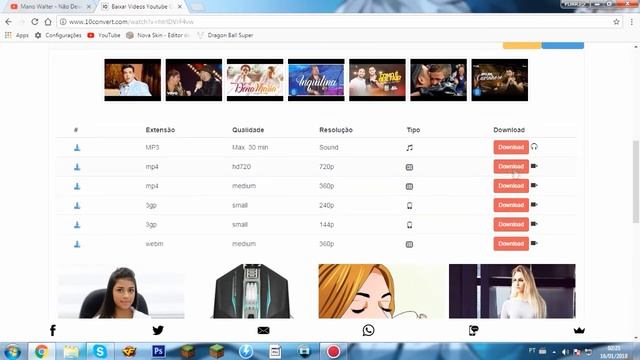Click the blonde woman ad image
The image size is (640, 360).
[512, 291]
